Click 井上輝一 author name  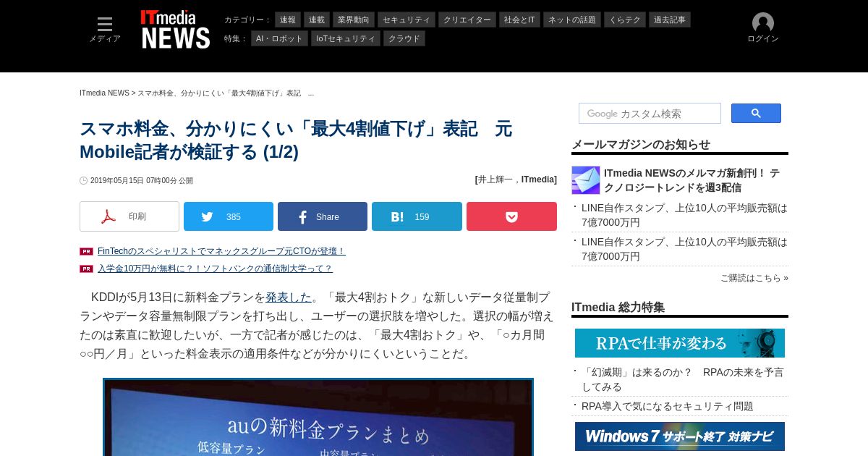(495, 180)
